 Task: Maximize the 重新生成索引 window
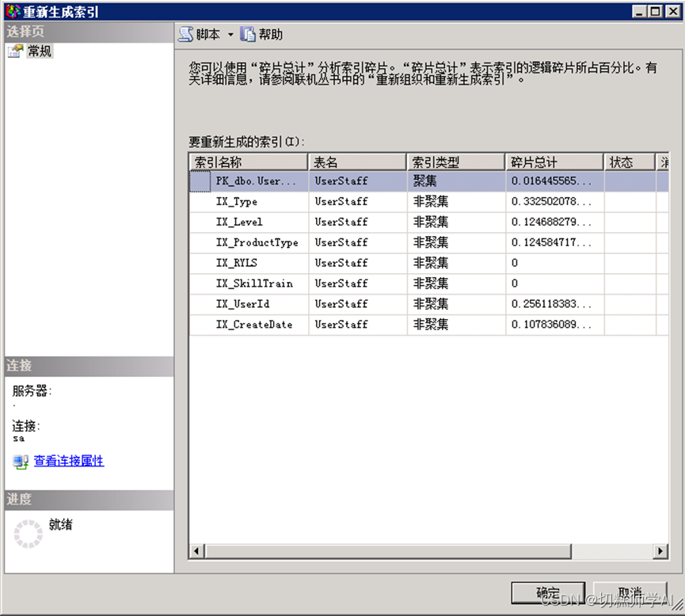coord(656,11)
